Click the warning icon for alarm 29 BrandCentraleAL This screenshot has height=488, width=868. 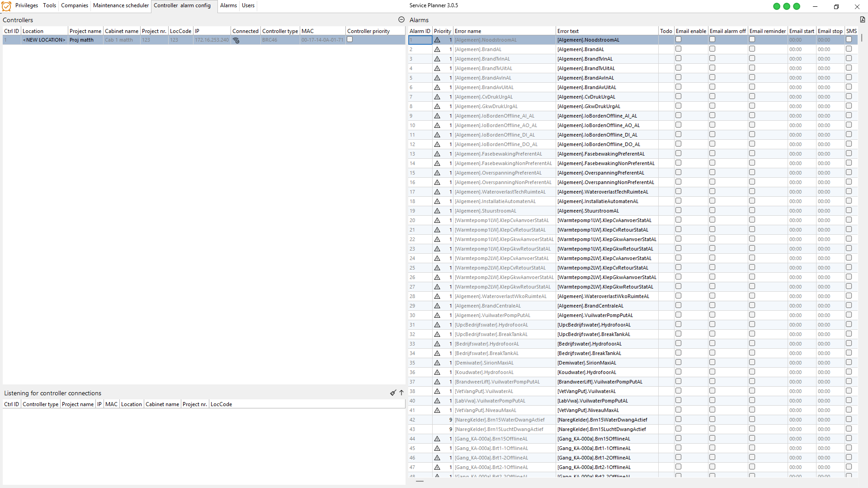(x=437, y=306)
